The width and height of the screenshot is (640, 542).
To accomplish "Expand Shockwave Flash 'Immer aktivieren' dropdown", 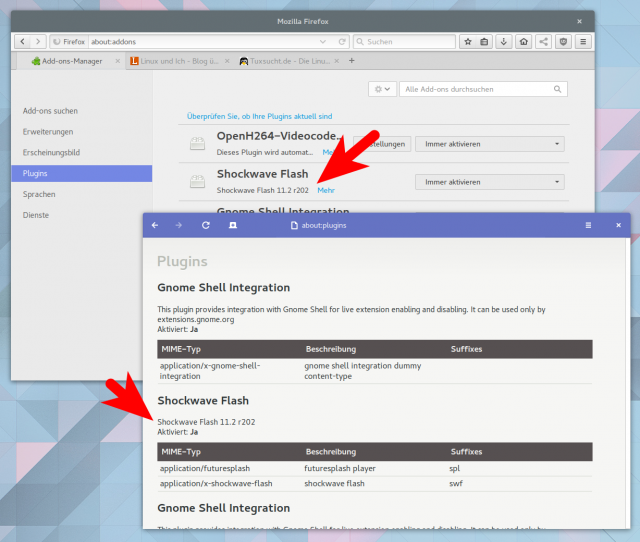I will pyautogui.click(x=490, y=182).
